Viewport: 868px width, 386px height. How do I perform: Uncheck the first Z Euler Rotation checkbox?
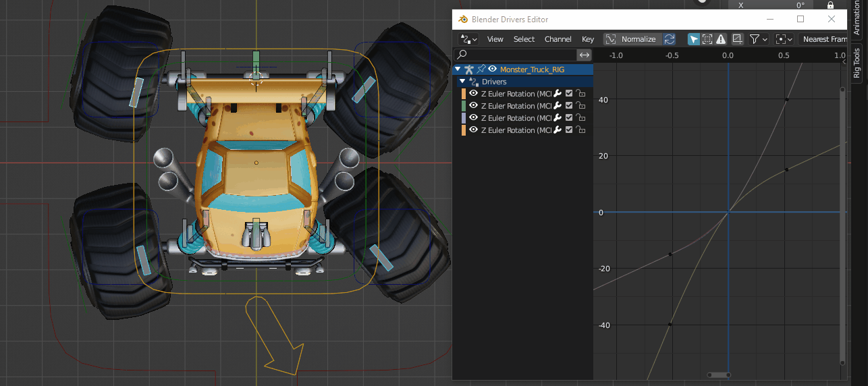(x=569, y=94)
